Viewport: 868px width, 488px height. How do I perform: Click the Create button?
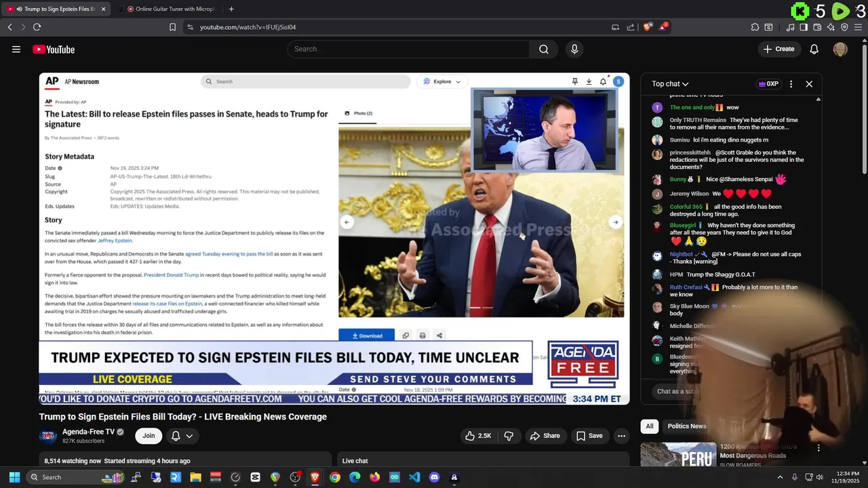coord(778,49)
